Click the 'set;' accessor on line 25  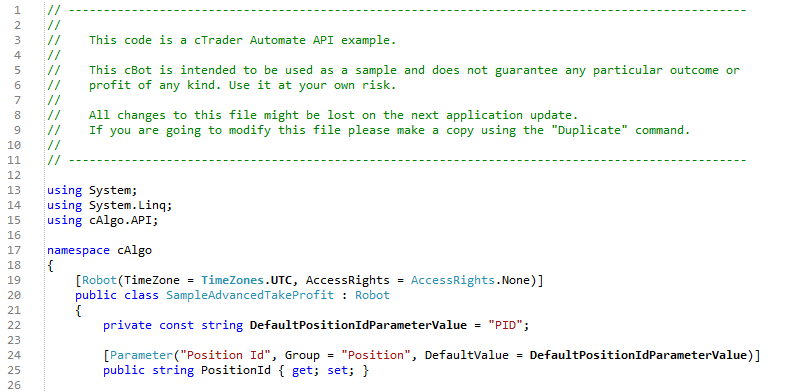pyautogui.click(x=341, y=370)
